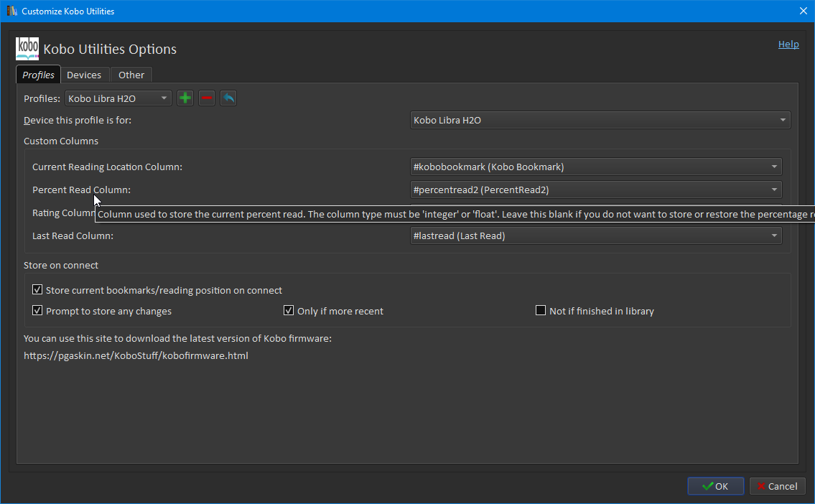Click the pgaskin.net kobofirmware URL text

tap(136, 356)
